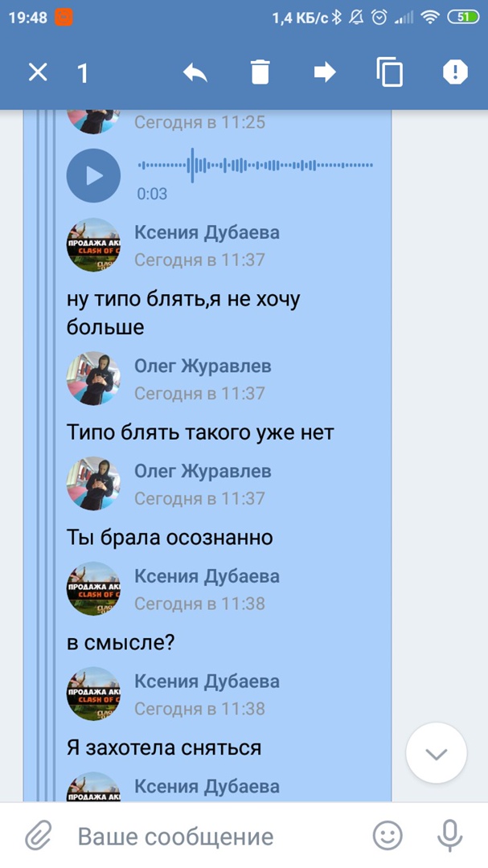This screenshot has height=868, width=488.
Task: Open the attachment paperclip menu
Action: [39, 836]
